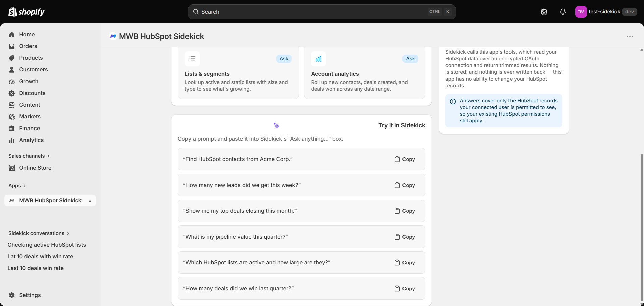The height and width of the screenshot is (306, 644).
Task: Expand the Apps section
Action: point(17,186)
